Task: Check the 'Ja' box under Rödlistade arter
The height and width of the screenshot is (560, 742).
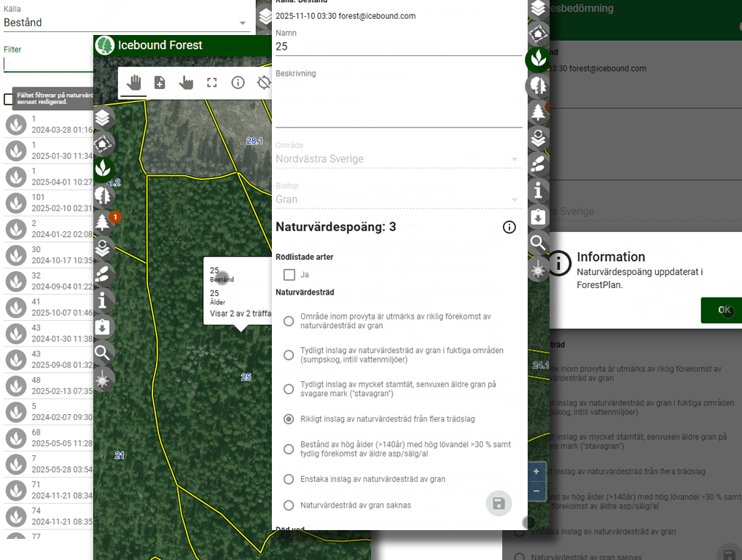Action: [289, 275]
